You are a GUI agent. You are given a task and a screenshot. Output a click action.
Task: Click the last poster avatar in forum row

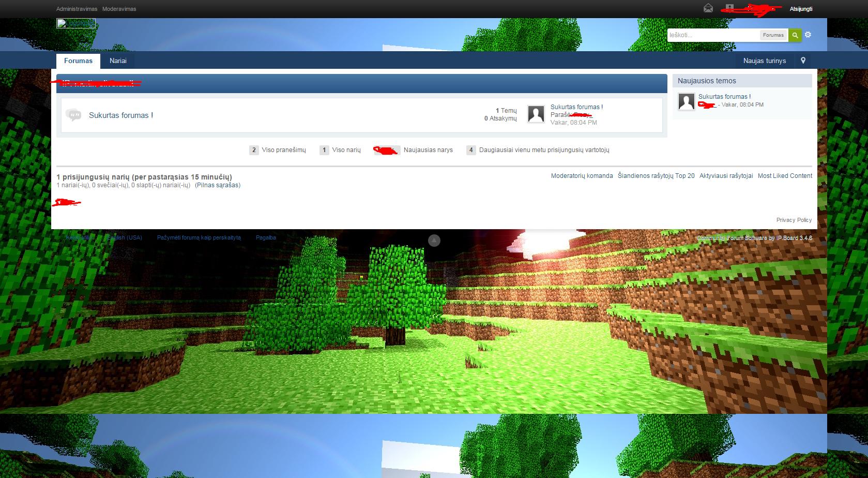536,114
